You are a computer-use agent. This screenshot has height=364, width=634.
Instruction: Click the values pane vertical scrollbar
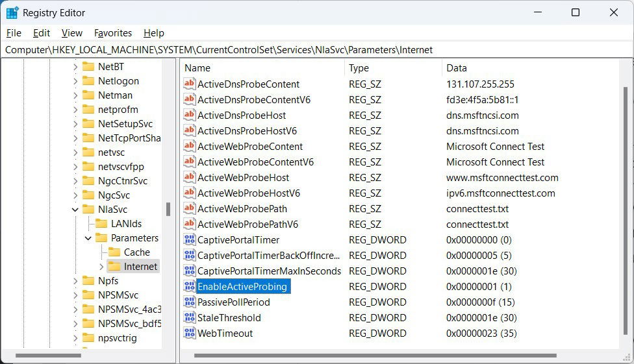point(625,210)
